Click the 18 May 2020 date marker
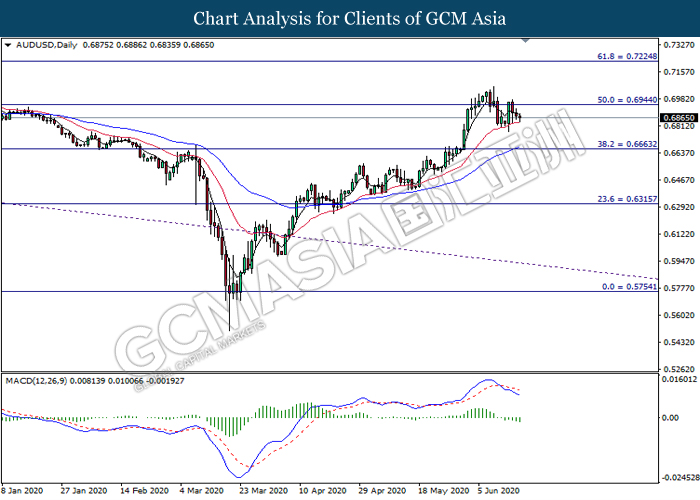The height and width of the screenshot is (500, 700). pyautogui.click(x=440, y=491)
